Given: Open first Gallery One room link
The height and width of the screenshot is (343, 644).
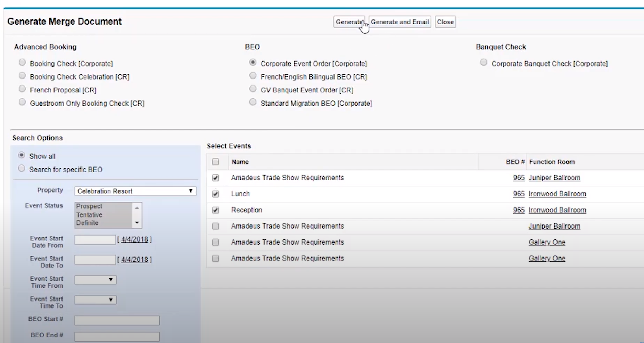Looking at the screenshot, I should pyautogui.click(x=547, y=242).
